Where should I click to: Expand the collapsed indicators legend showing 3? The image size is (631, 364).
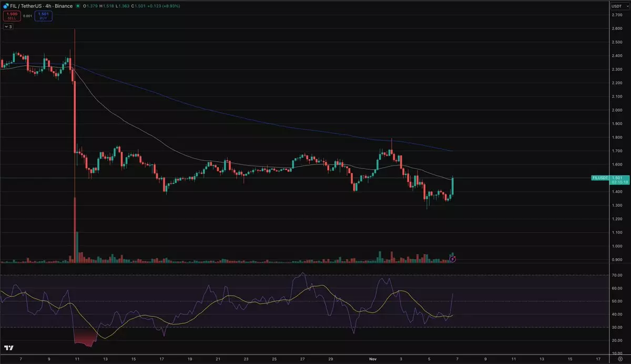point(8,26)
